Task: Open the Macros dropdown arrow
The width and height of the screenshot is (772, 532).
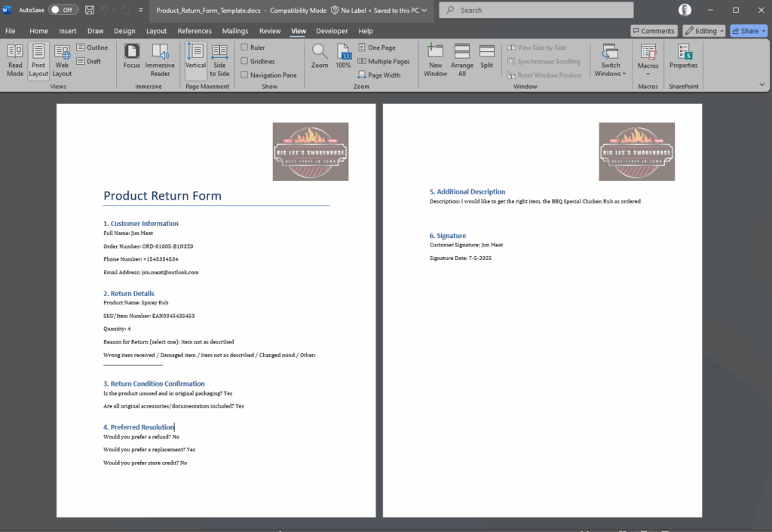Action: 648,74
